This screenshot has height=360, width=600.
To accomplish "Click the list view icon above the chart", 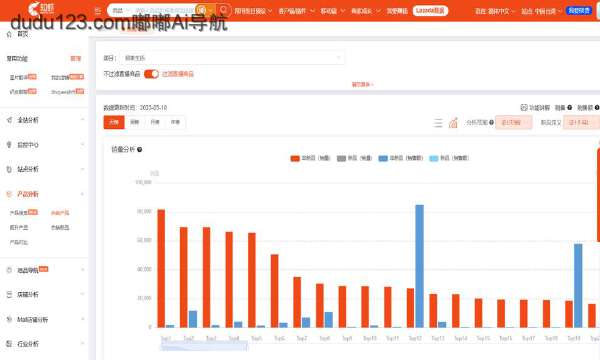I will (438, 123).
